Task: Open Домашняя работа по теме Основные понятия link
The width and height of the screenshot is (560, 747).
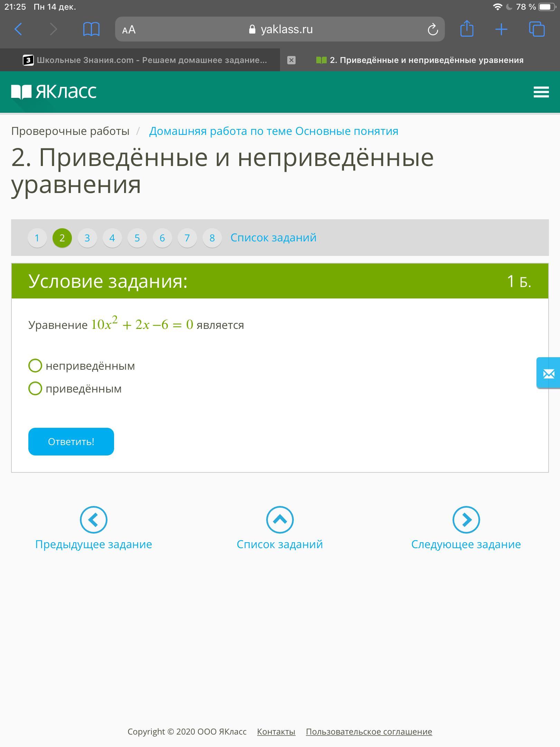Action: coord(273,131)
